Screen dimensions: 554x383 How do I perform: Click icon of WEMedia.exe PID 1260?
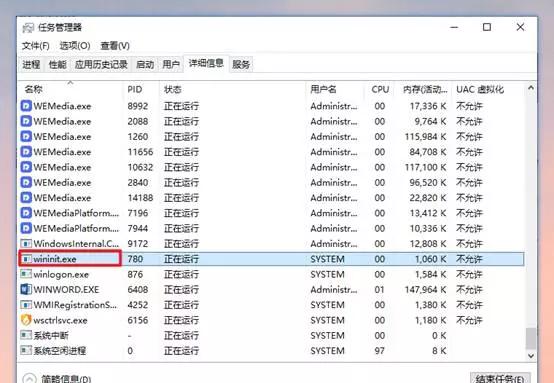[x=26, y=136]
